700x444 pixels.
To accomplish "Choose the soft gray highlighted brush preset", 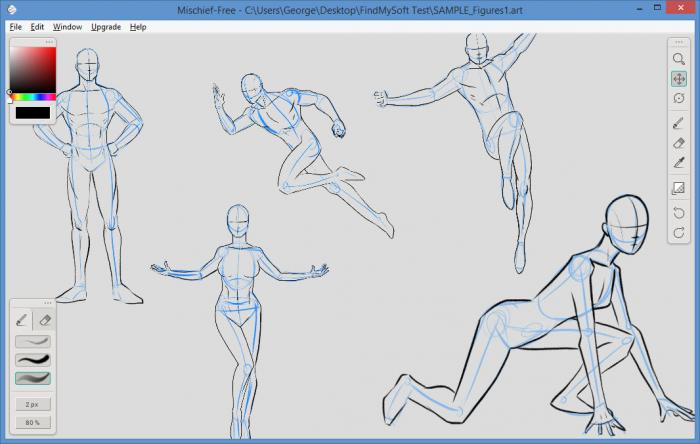I will tap(33, 378).
